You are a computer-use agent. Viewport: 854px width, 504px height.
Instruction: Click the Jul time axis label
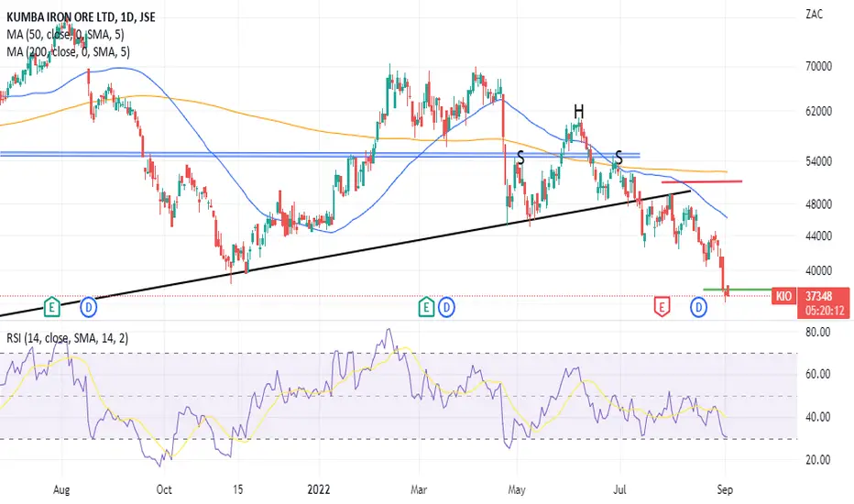click(x=619, y=489)
